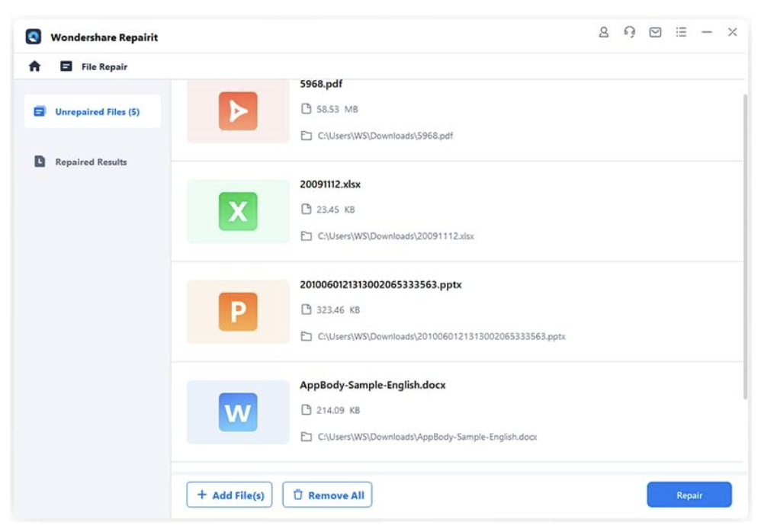Screen dimensions: 761x532
Task: Start repair with the Repair button
Action: coord(689,495)
